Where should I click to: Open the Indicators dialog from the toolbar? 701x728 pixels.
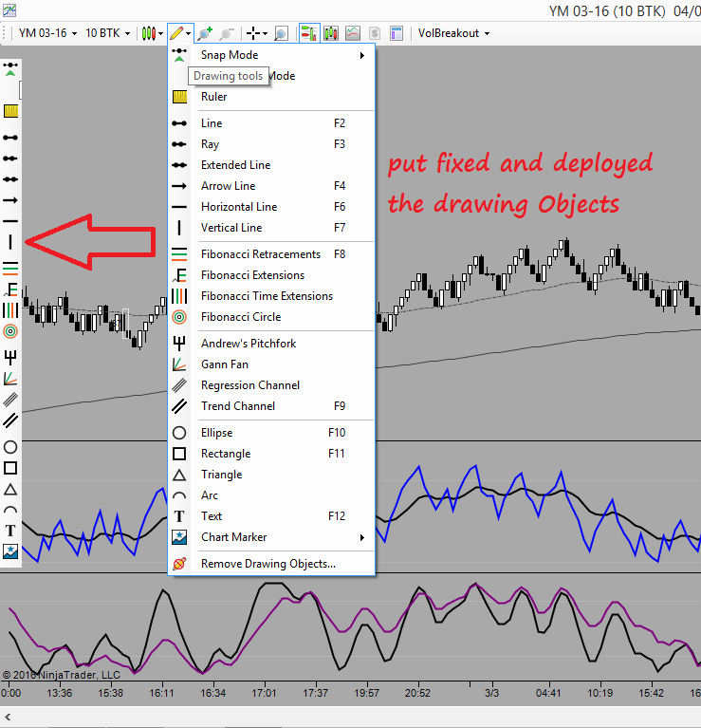pos(353,33)
